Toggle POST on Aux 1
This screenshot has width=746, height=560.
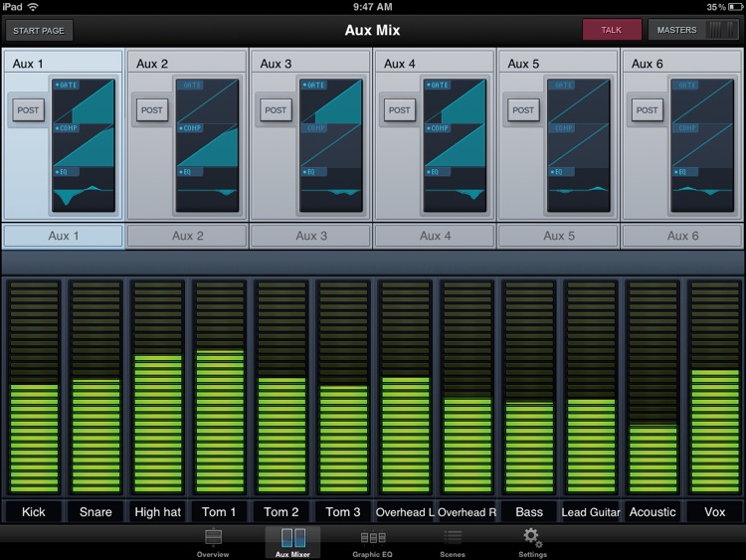coord(28,109)
